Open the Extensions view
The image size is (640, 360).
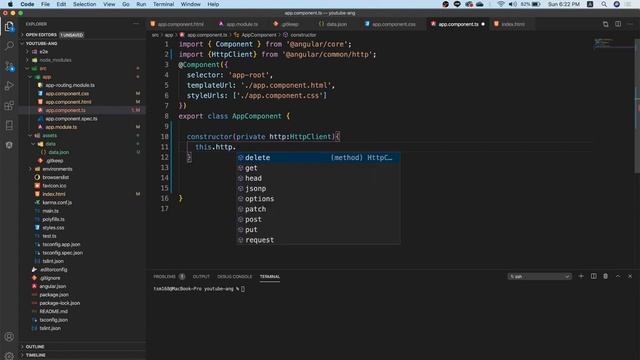(x=9, y=106)
